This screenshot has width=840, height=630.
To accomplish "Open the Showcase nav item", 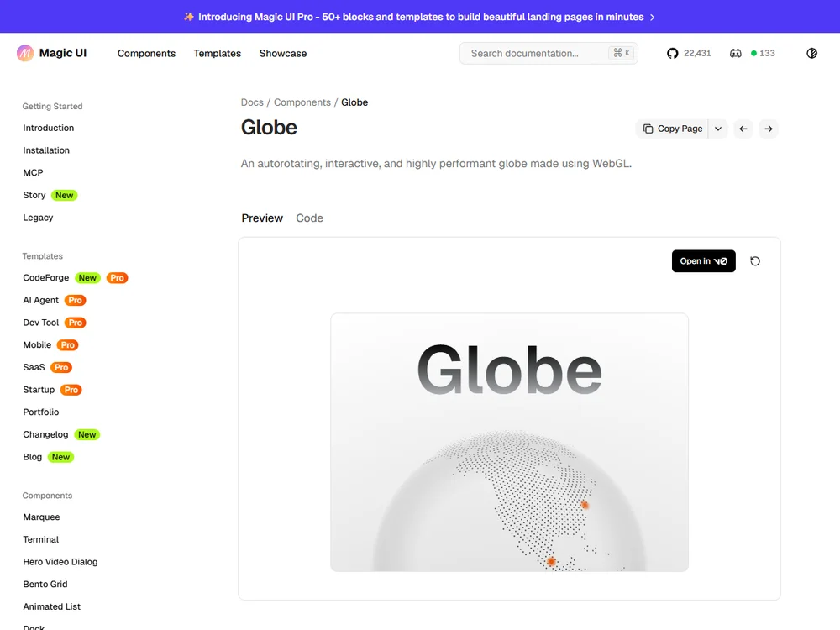I will (283, 53).
